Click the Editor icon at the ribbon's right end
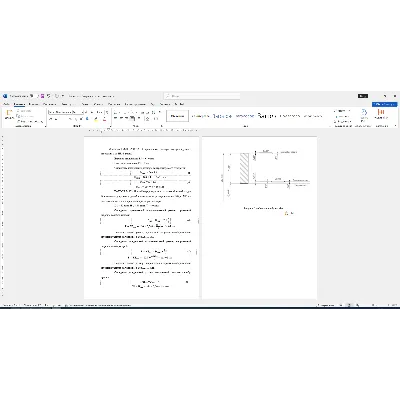 tap(380, 113)
